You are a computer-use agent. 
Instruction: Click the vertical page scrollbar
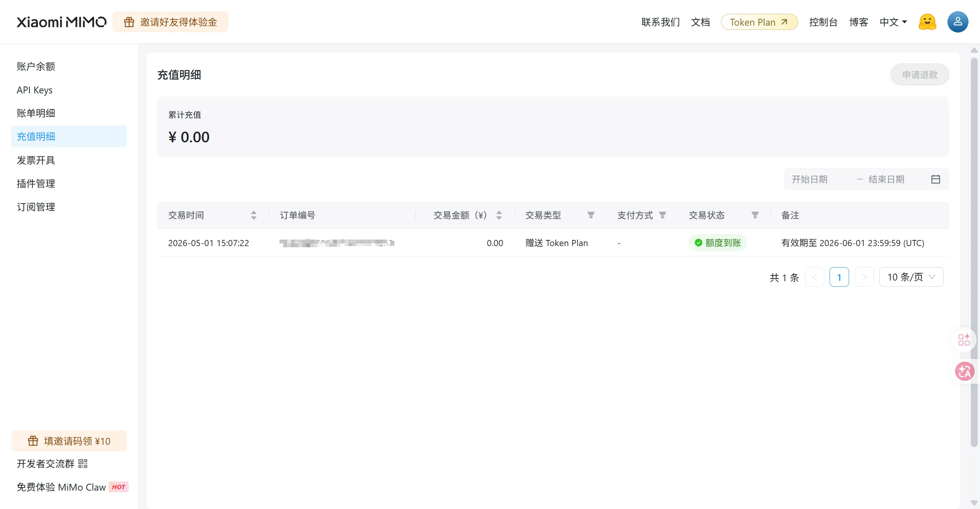click(x=974, y=253)
